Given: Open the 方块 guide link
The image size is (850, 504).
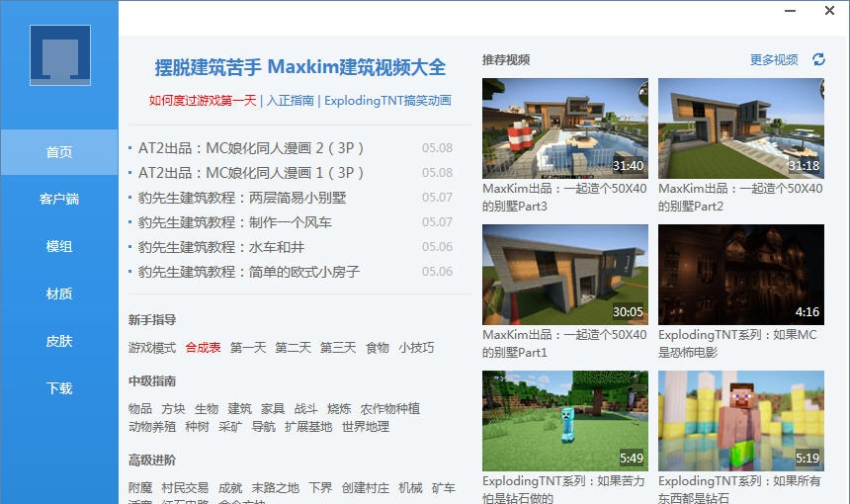Looking at the screenshot, I should coord(173,408).
